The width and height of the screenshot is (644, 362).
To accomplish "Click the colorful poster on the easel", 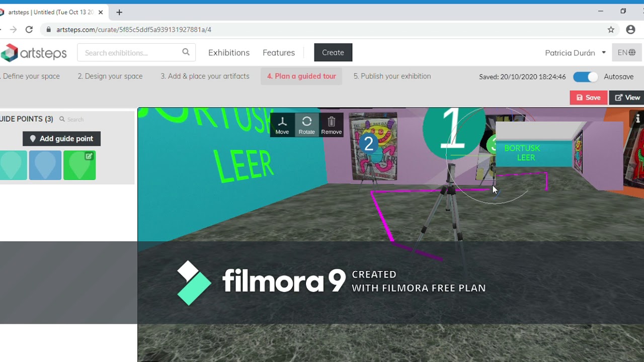I will coord(373,146).
